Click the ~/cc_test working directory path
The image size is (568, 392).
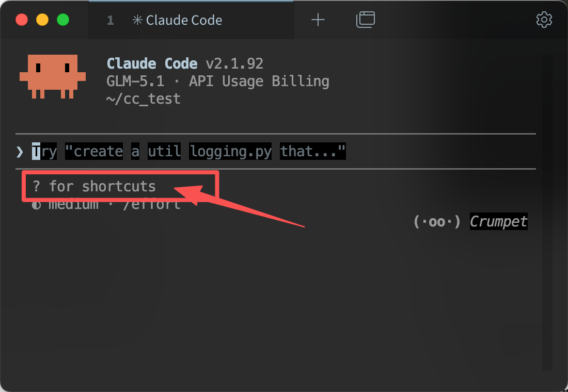tap(144, 99)
